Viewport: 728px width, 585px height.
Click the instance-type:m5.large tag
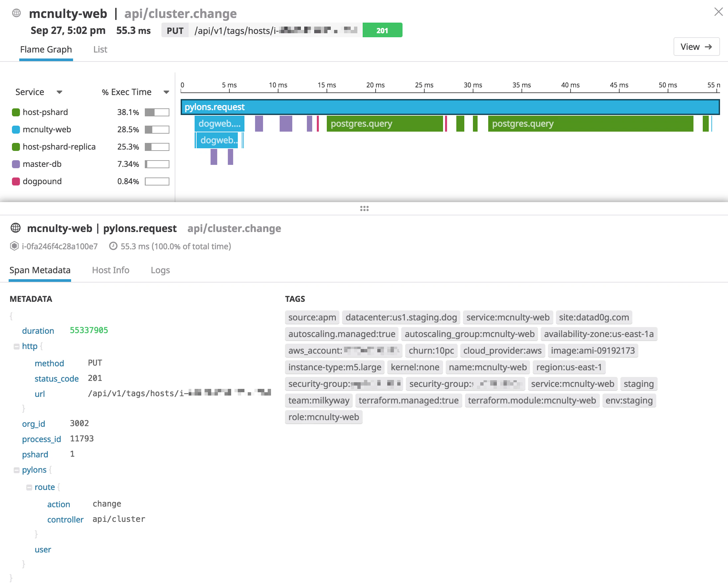tap(335, 367)
